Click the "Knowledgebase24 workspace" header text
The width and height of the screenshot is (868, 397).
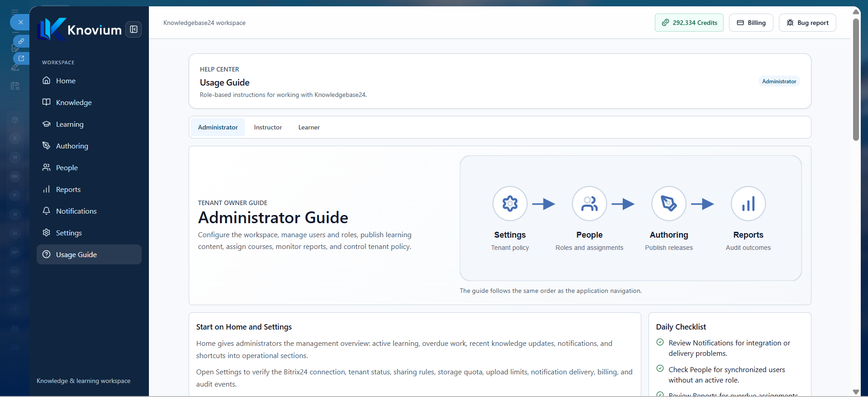205,23
